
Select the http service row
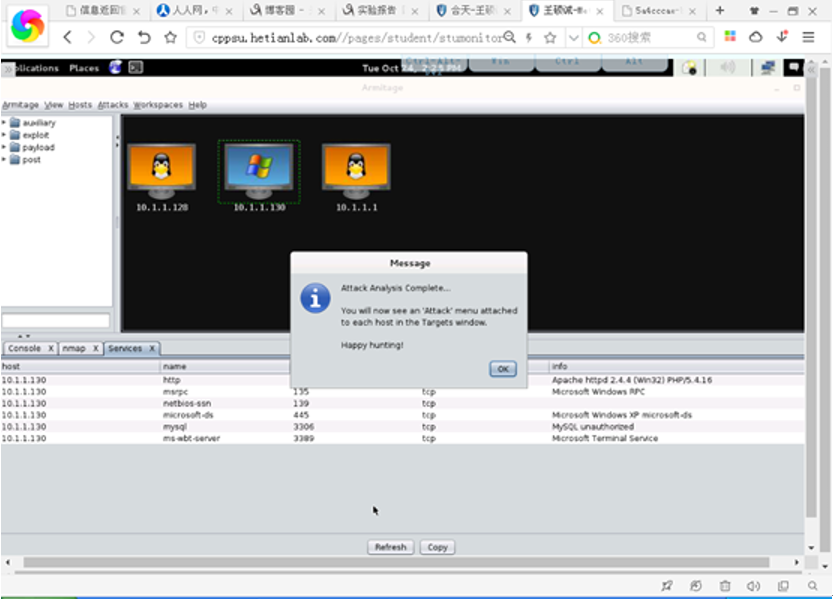[x=402, y=380]
